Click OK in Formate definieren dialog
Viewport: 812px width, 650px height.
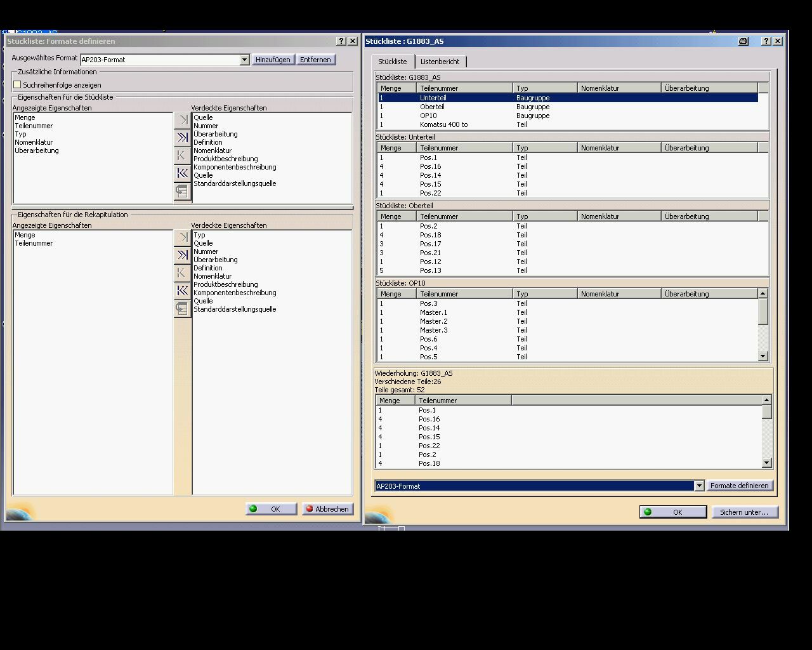click(x=271, y=509)
